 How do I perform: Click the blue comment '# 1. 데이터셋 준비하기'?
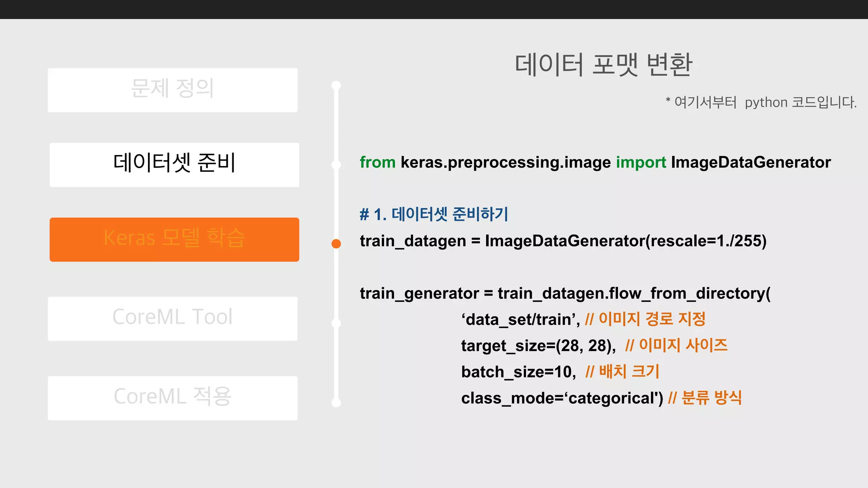tap(434, 214)
